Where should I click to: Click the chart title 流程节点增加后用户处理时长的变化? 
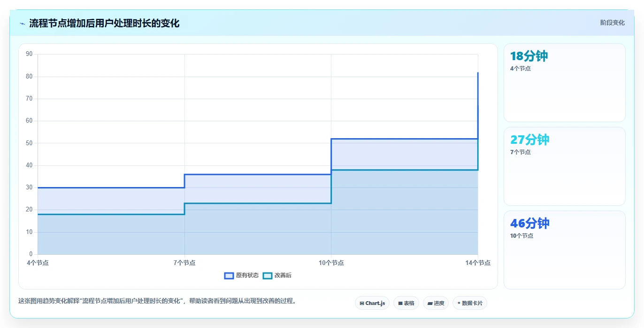tap(104, 23)
